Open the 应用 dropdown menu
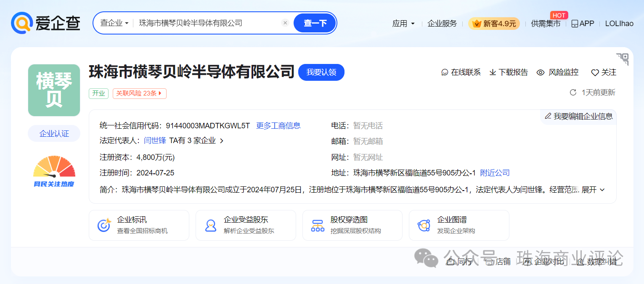644x284 pixels. pos(403,24)
